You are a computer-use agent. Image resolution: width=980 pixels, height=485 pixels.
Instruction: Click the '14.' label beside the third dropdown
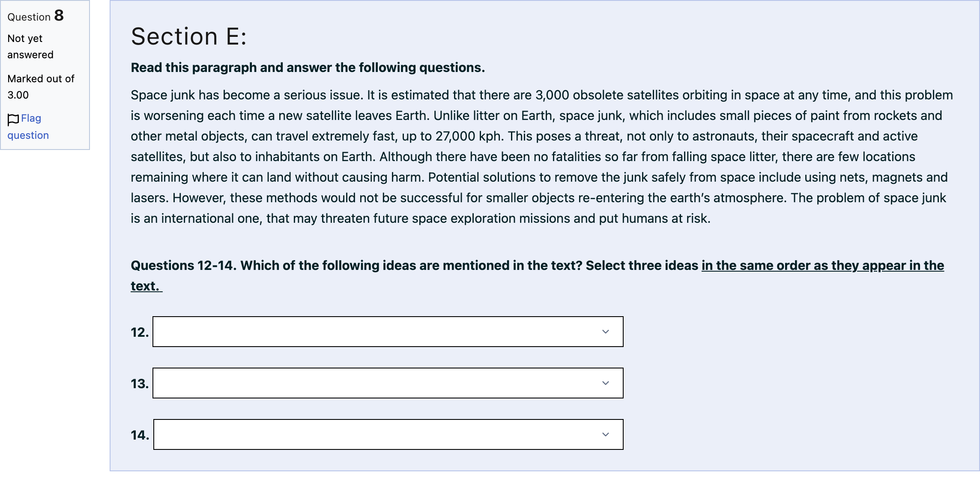(x=140, y=435)
